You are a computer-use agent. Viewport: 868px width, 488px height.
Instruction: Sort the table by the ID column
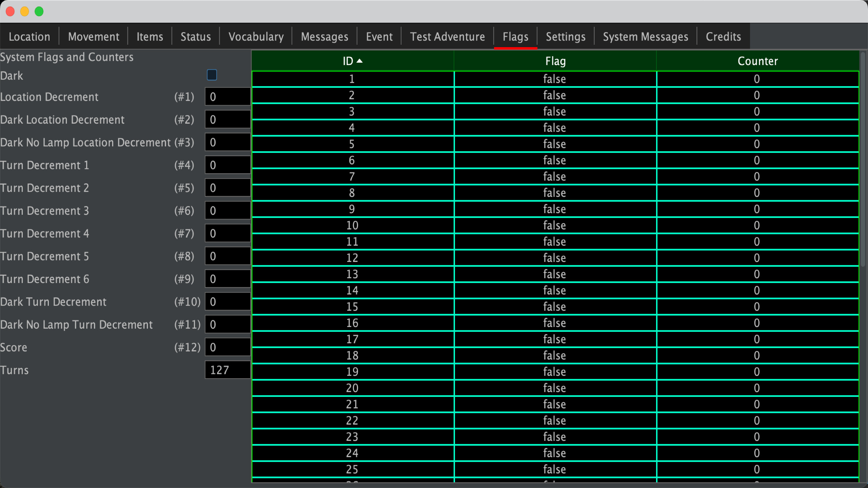click(352, 61)
